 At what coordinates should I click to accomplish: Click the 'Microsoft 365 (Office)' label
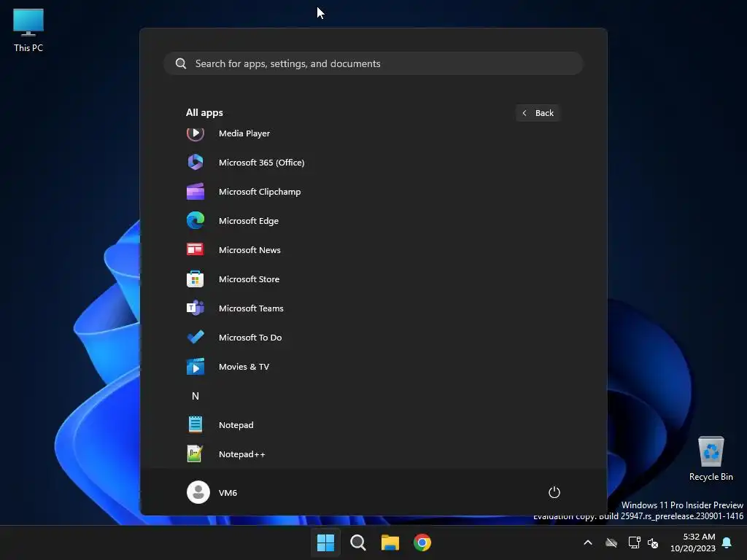pyautogui.click(x=262, y=163)
